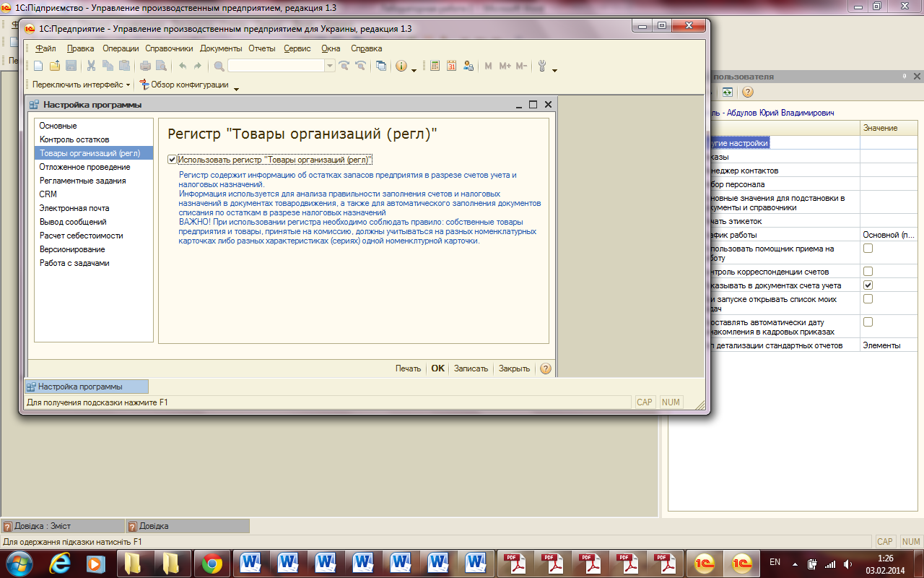
Task: Open the Операции menu
Action: 121,48
